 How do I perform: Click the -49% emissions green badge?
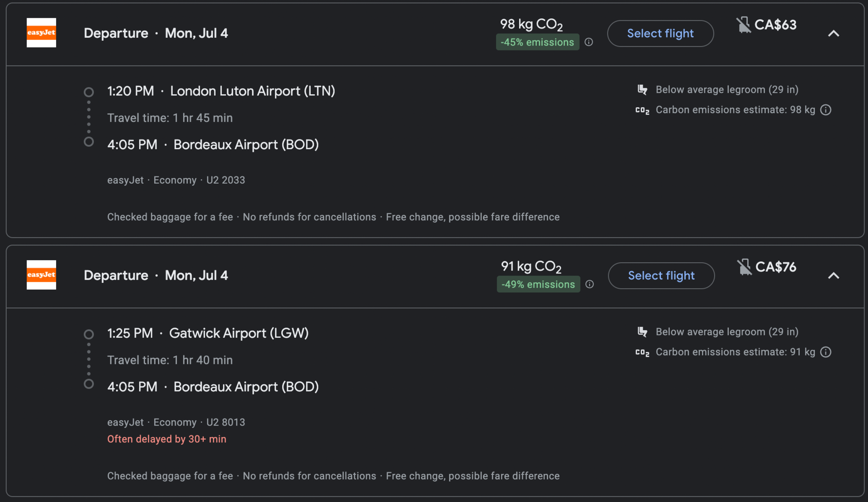(x=539, y=284)
